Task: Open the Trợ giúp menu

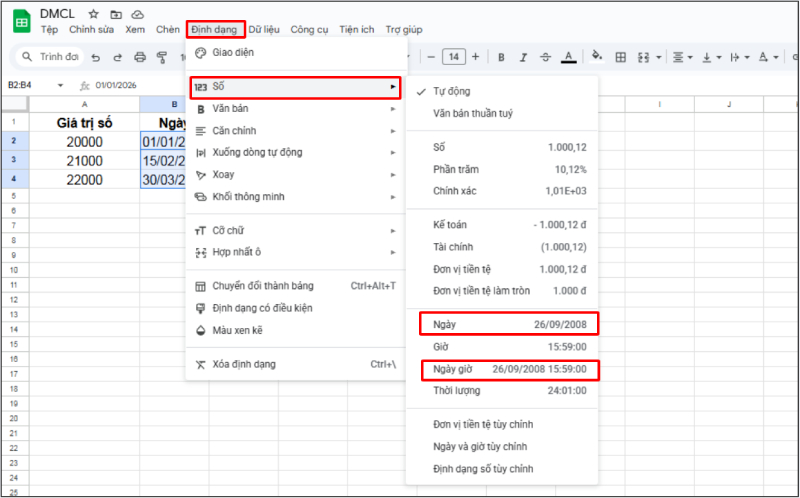Action: point(404,30)
